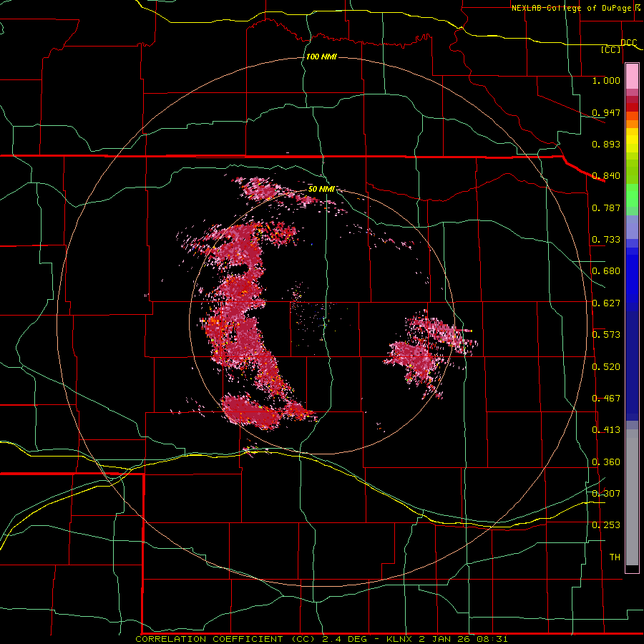Click the 100 NMI range ring label
The width and height of the screenshot is (644, 644).
pyautogui.click(x=321, y=57)
